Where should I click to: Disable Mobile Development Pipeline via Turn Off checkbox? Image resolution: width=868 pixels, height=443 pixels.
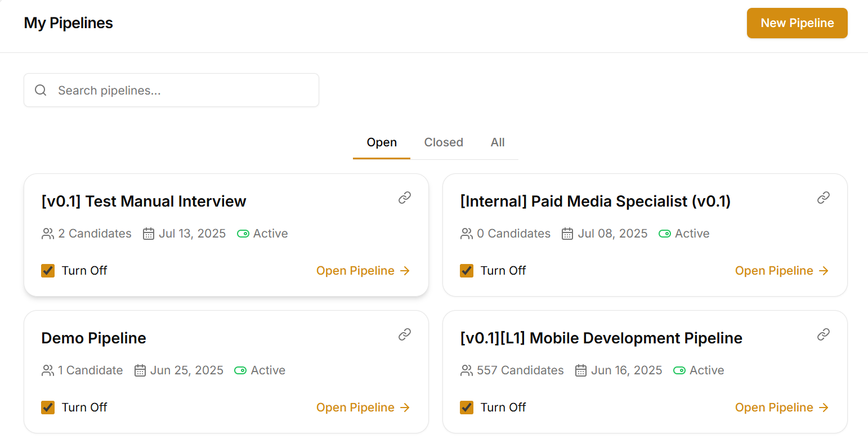coord(467,408)
